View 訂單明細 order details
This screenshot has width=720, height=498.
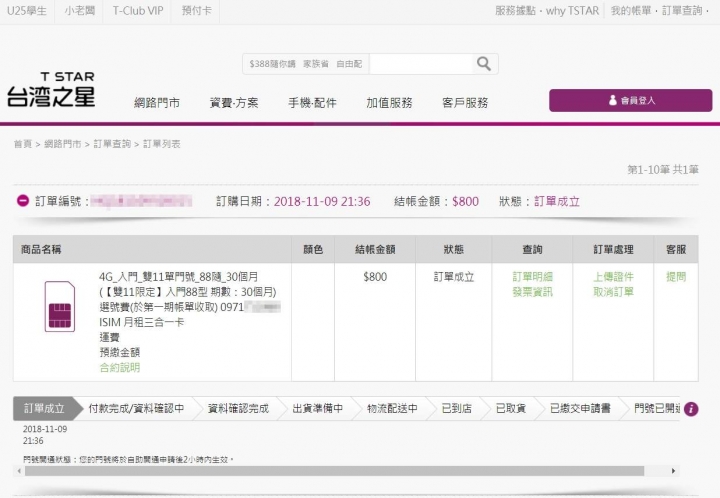(532, 277)
